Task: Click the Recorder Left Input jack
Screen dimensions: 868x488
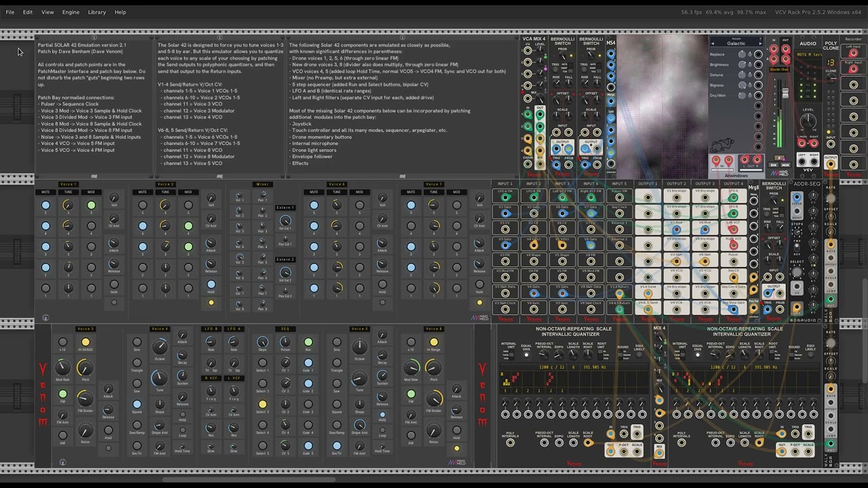Action: 853,52
